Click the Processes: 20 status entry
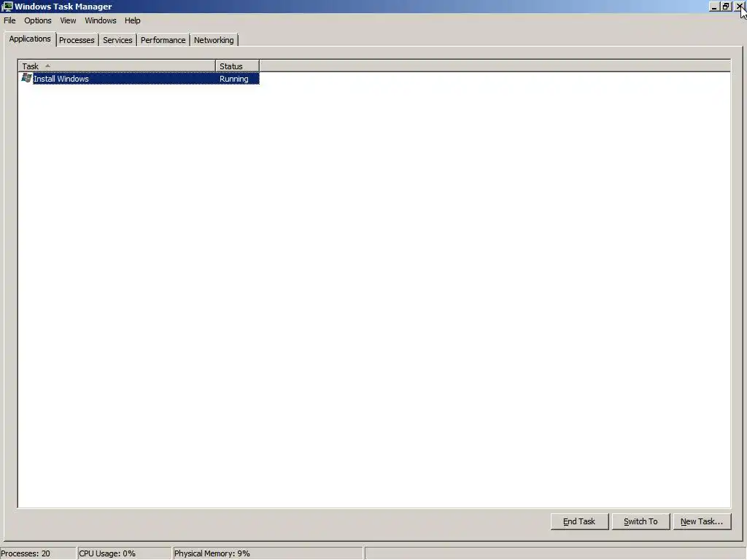The image size is (747, 560). point(38,553)
